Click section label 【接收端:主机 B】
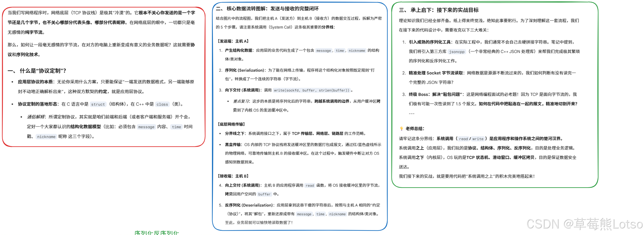This screenshot has width=644, height=235. 233,176
